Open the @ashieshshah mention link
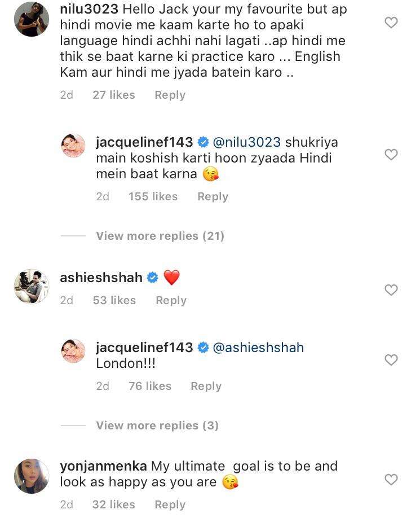Viewport: 420px width, 527px height. coord(258,348)
